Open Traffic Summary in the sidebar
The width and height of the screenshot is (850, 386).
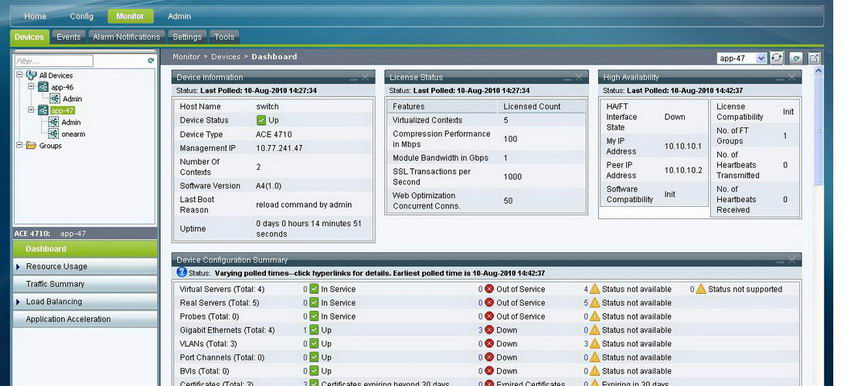click(85, 284)
